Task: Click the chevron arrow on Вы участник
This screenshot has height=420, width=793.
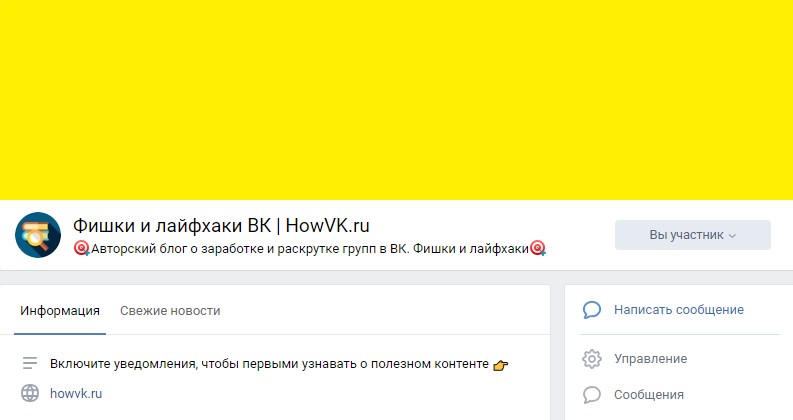Action: pyautogui.click(x=732, y=236)
